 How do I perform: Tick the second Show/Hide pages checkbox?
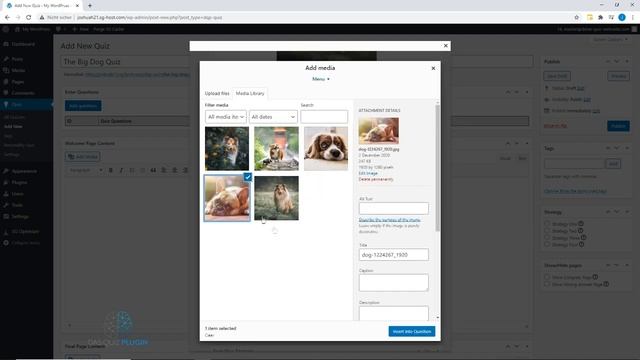click(547, 284)
